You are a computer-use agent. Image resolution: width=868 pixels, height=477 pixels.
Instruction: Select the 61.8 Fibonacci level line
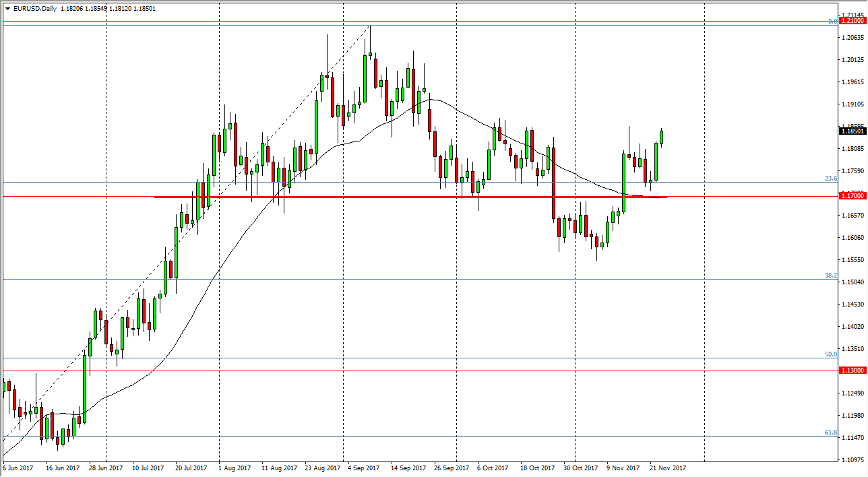click(x=404, y=438)
